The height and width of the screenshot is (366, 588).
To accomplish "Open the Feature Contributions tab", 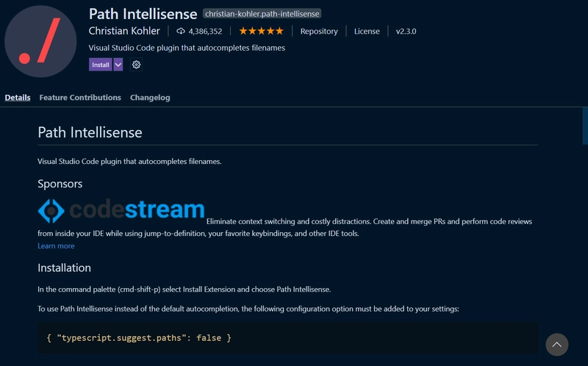I will (x=80, y=98).
